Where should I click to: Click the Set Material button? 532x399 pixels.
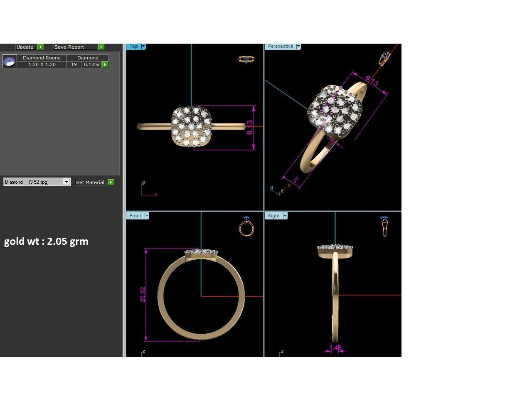(x=91, y=182)
